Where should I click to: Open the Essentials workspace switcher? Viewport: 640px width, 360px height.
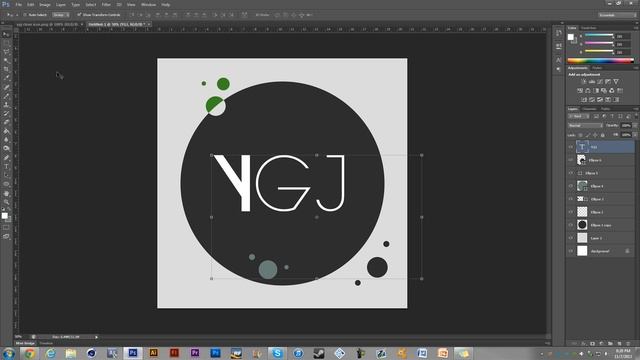617,15
